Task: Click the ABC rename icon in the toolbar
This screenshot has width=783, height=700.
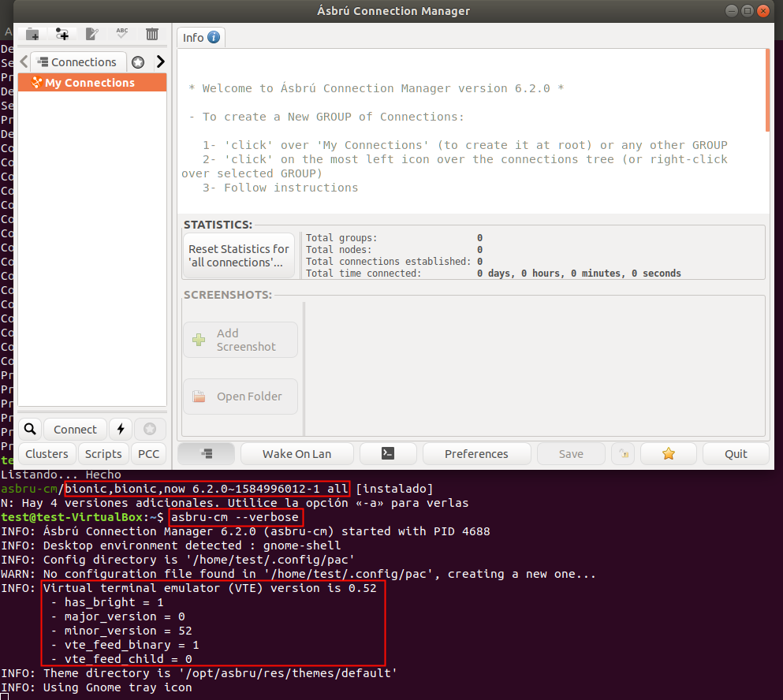Action: 121,34
